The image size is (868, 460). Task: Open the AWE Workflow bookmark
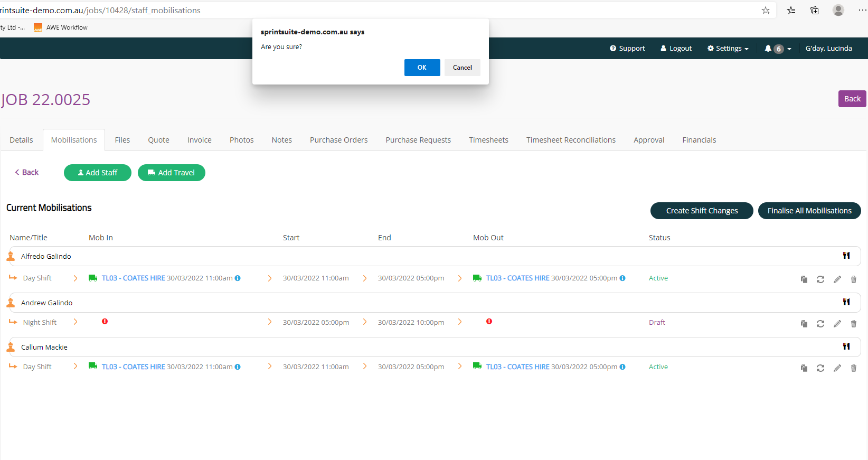tap(61, 27)
